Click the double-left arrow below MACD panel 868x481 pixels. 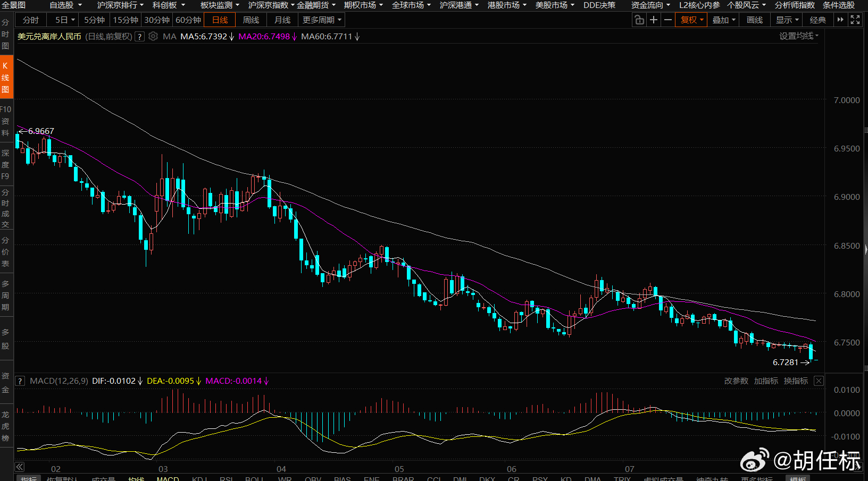tap(19, 467)
